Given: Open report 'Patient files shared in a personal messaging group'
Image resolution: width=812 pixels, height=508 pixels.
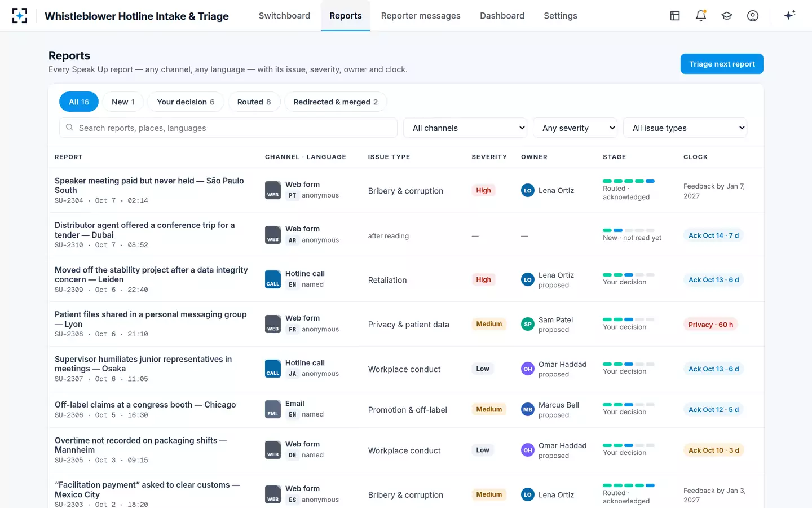Looking at the screenshot, I should pyautogui.click(x=151, y=319).
